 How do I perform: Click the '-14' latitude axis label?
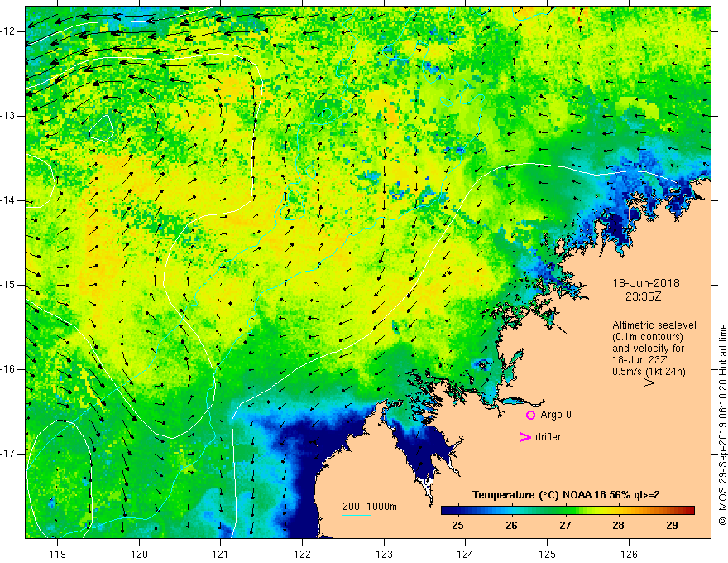8,200
